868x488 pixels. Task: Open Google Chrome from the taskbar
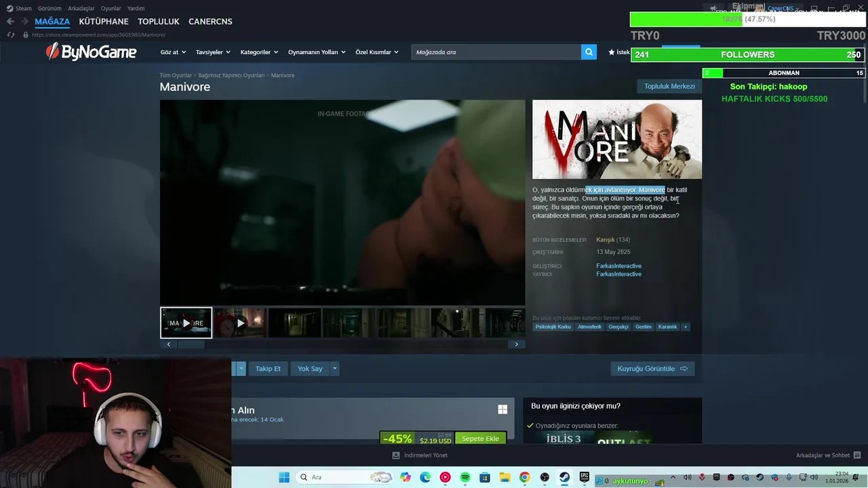pos(524,477)
